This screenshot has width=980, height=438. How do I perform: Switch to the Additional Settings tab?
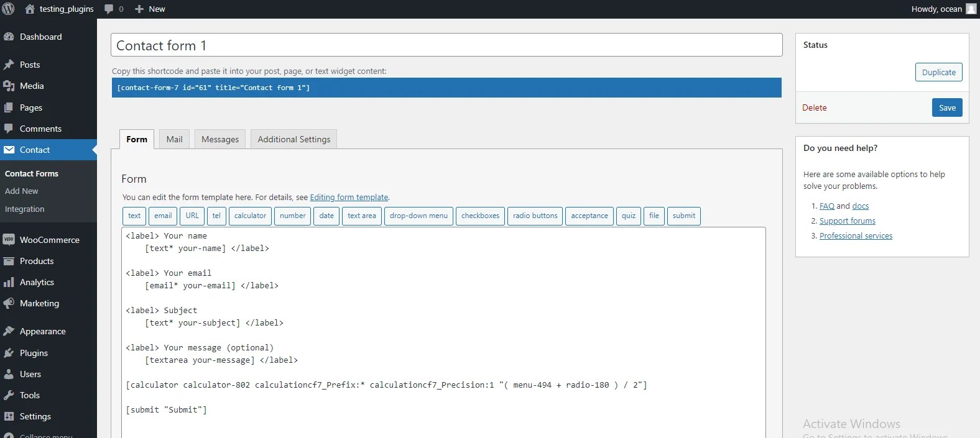point(294,139)
